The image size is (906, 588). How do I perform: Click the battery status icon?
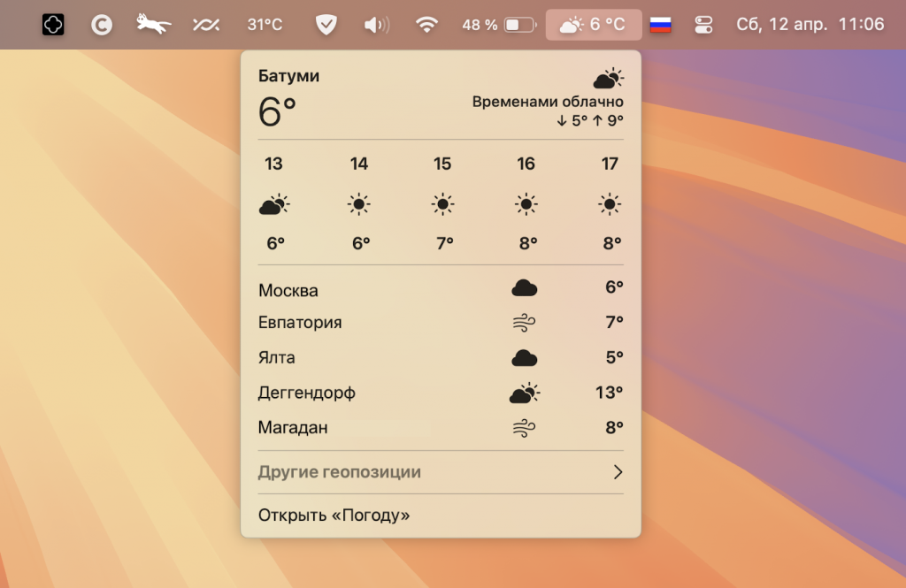520,25
